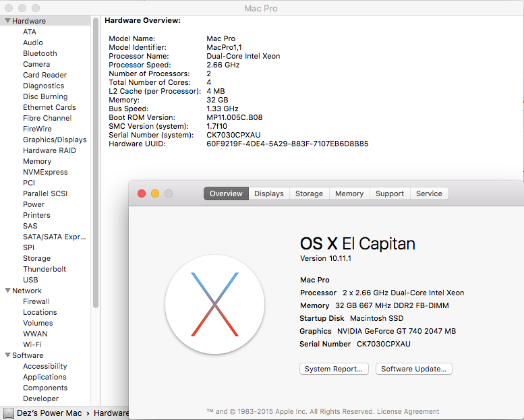
Task: Select USB in the sidebar
Action: pos(30,280)
